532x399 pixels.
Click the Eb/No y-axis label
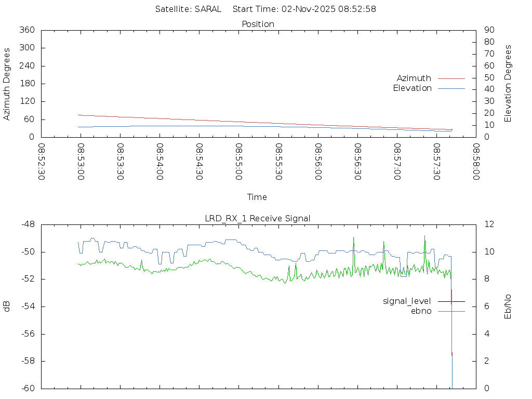point(508,306)
